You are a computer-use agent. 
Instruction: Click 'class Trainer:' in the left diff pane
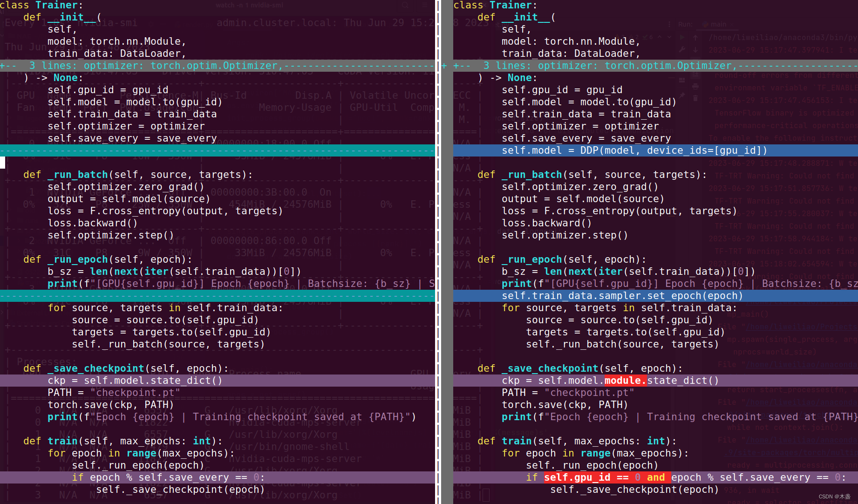41,5
